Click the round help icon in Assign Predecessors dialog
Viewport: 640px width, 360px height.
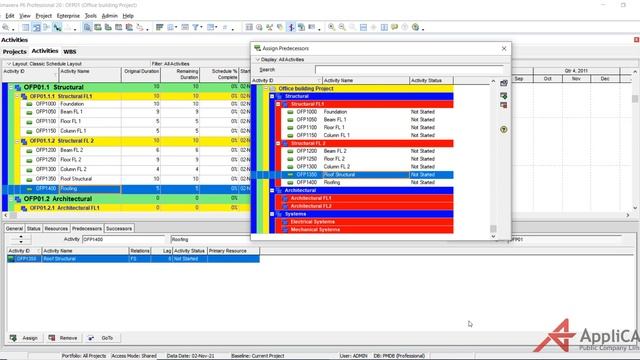[x=504, y=129]
